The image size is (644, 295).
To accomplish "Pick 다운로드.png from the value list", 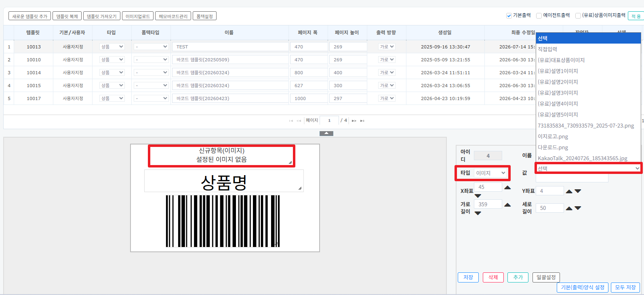I will click(588, 147).
